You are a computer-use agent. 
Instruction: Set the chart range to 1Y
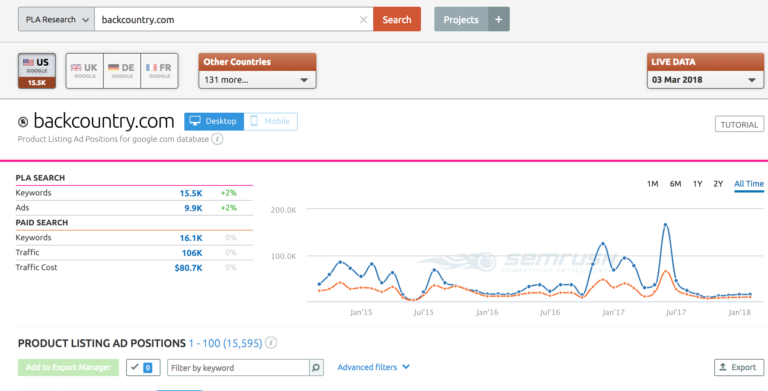(x=697, y=184)
